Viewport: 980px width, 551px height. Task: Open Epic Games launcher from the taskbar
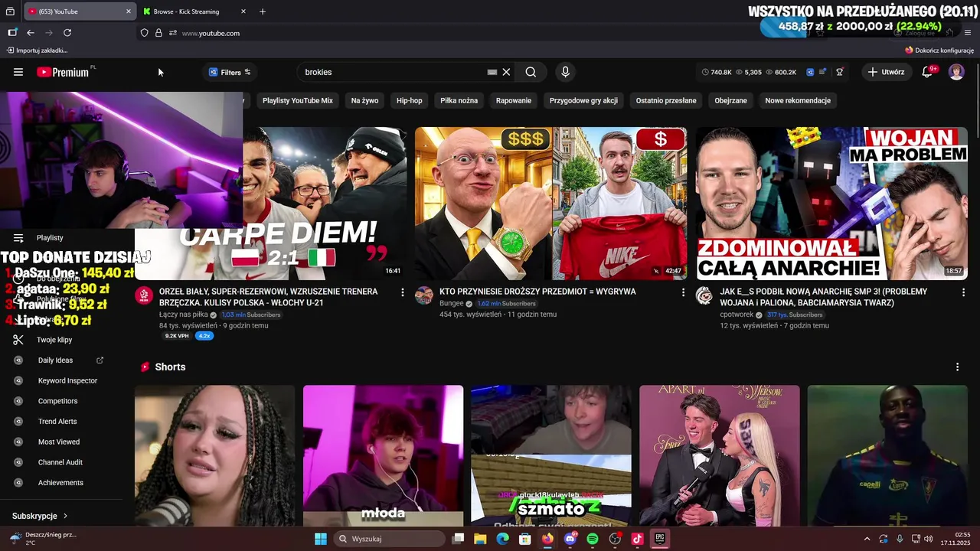659,539
